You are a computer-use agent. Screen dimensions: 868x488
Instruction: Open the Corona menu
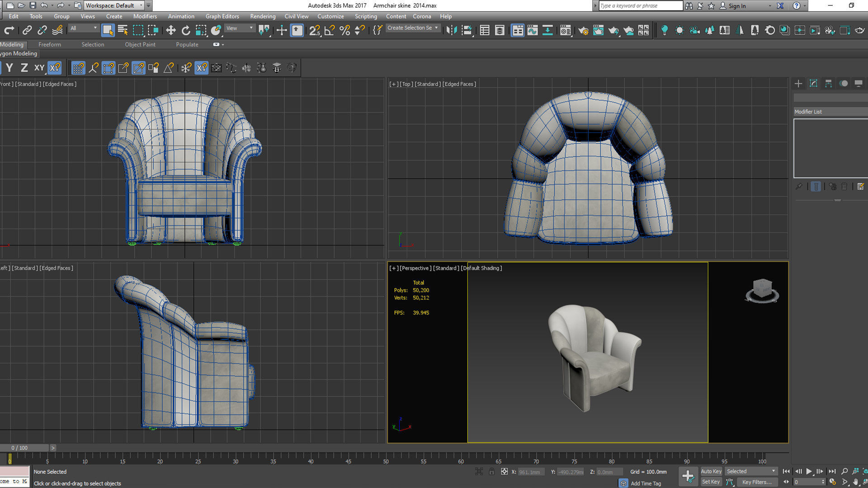click(x=422, y=16)
